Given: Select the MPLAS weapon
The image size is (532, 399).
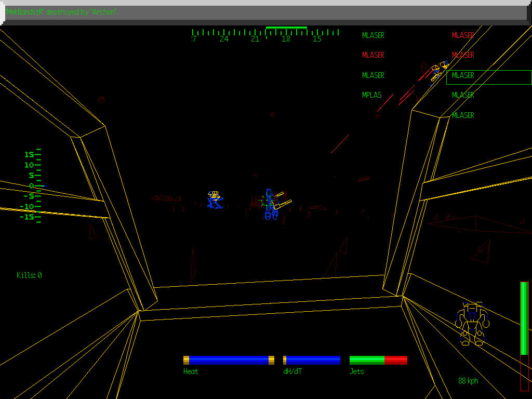Looking at the screenshot, I should pos(372,95).
